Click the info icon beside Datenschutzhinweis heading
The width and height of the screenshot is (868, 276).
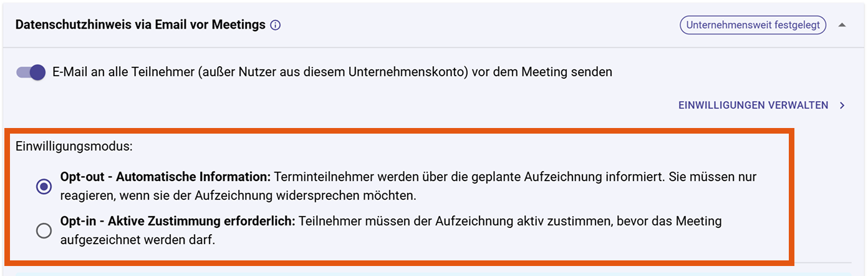(276, 26)
